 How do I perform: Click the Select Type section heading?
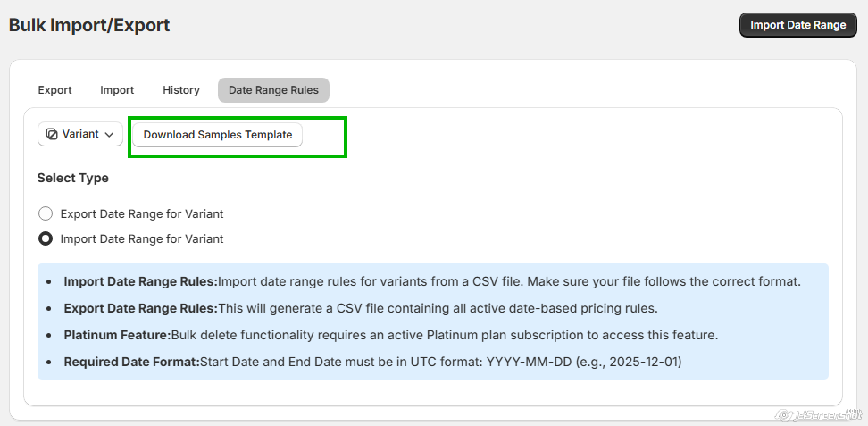pyautogui.click(x=73, y=178)
